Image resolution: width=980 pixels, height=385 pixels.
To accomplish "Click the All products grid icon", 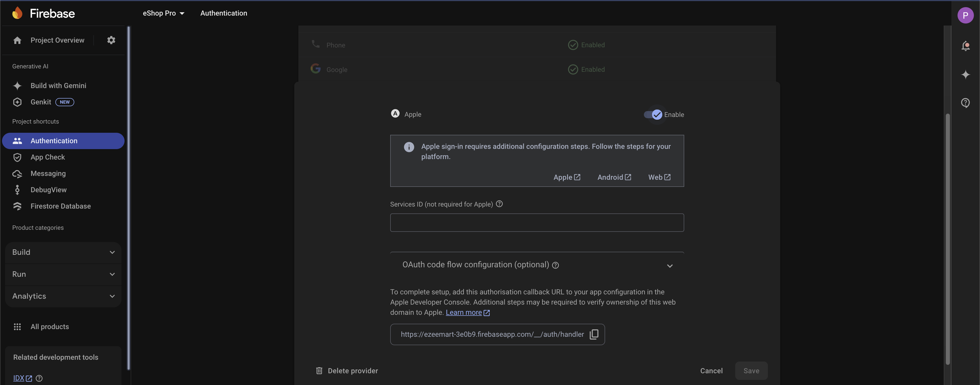I will tap(17, 327).
